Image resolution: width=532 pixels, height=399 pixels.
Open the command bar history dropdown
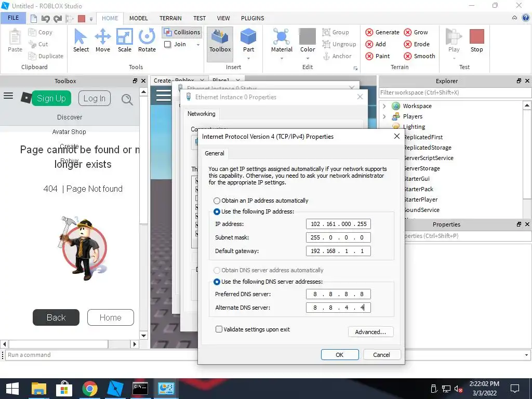click(526, 355)
